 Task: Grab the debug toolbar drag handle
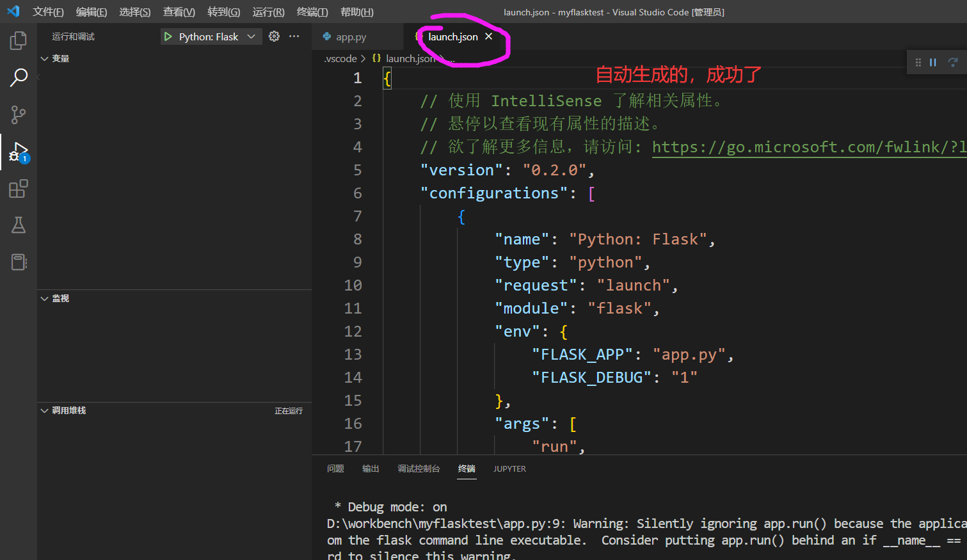pos(918,62)
